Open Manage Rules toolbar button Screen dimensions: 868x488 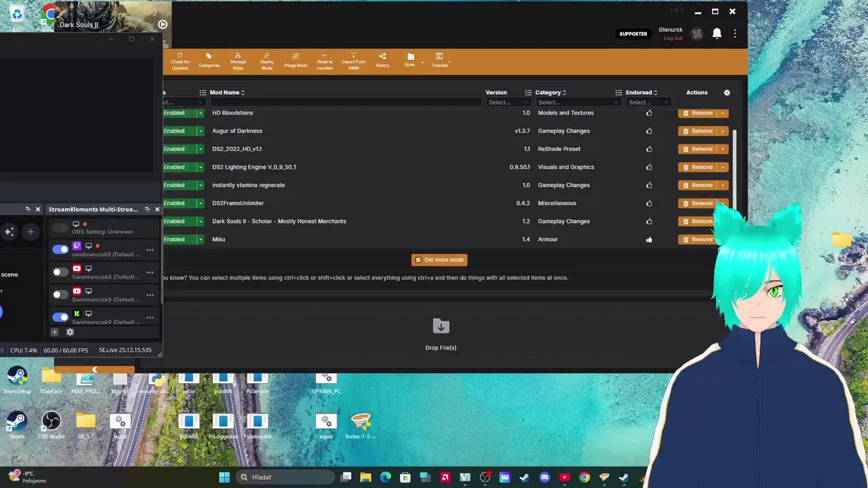[x=238, y=60]
